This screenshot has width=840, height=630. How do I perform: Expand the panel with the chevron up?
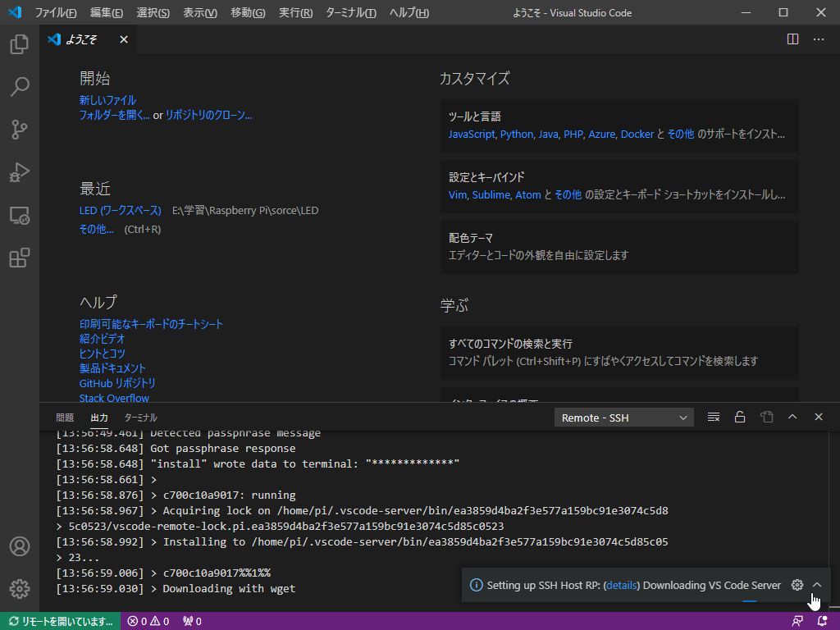(792, 417)
